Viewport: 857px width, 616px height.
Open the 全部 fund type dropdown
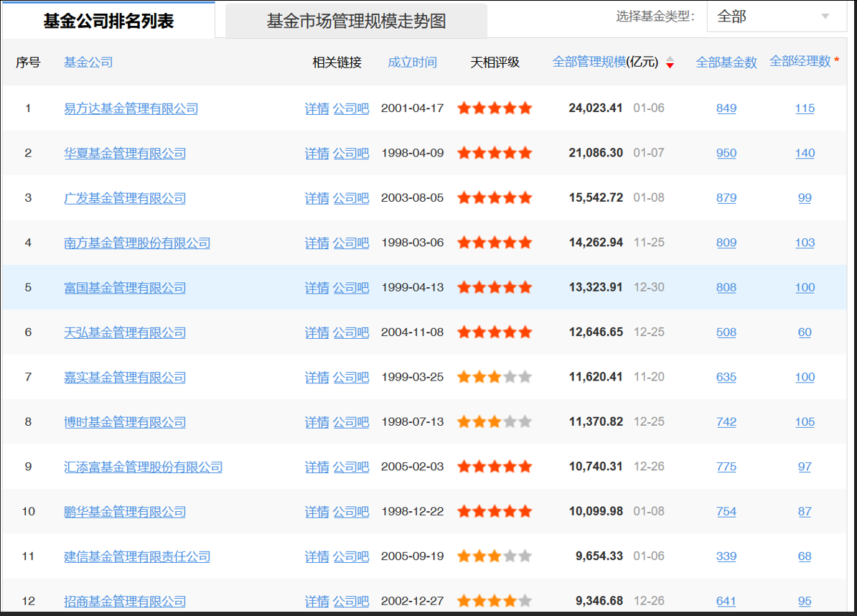[775, 14]
